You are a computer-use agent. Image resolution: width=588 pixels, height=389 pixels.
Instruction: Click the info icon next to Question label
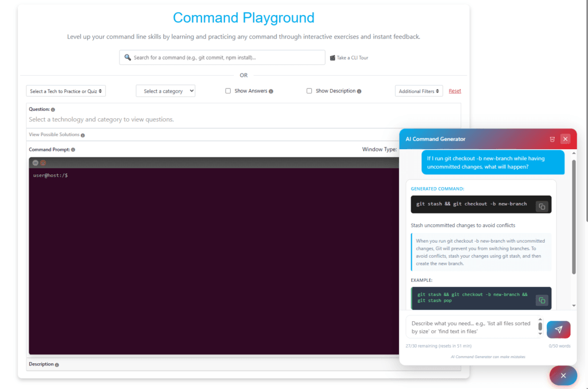click(x=53, y=110)
